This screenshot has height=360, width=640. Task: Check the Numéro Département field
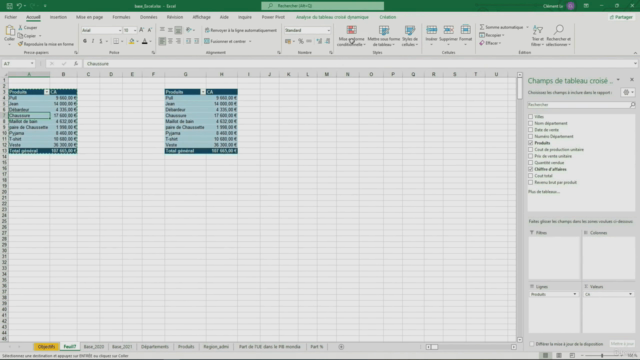(x=531, y=136)
